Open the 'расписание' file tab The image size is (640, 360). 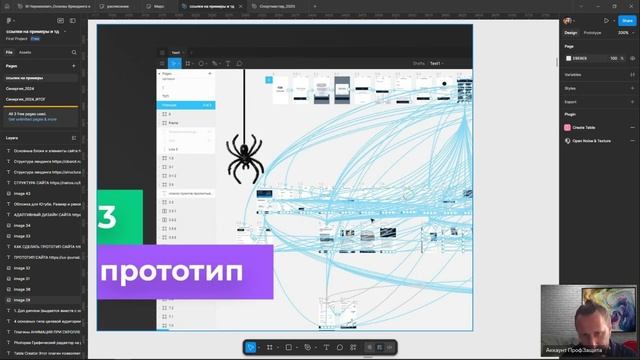point(118,7)
